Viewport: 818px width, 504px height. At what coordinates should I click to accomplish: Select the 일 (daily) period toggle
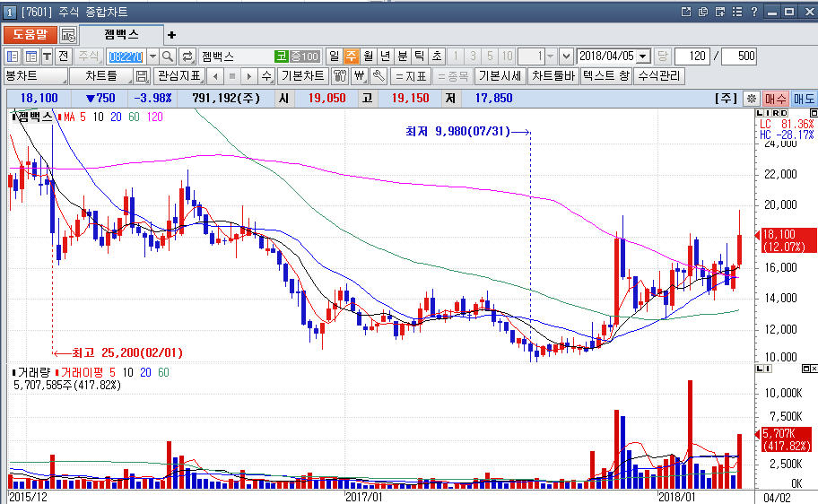click(x=335, y=56)
